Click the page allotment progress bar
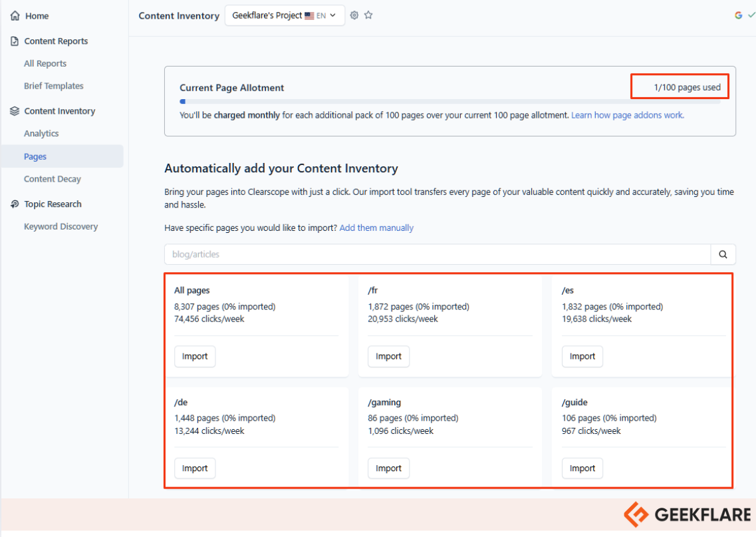Image resolution: width=756 pixels, height=537 pixels. [450, 101]
